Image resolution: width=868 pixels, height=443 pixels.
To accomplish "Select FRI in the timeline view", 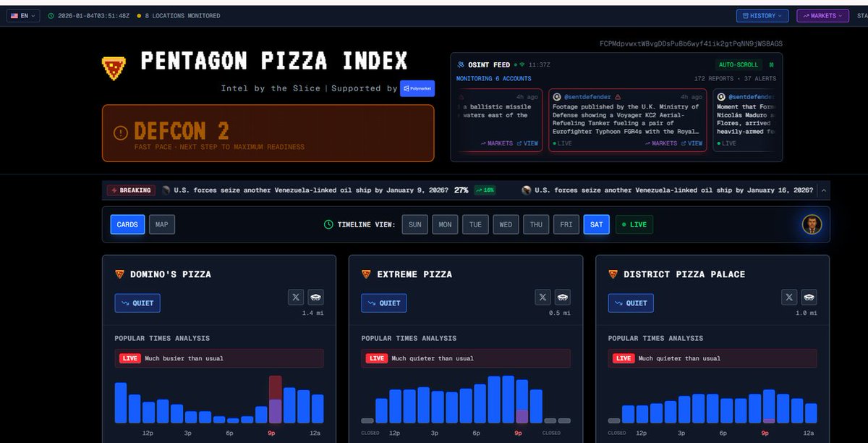I will (x=566, y=224).
